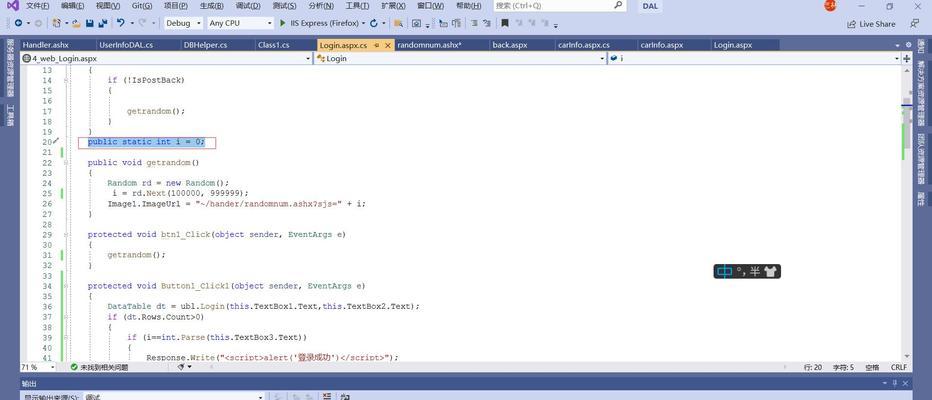
Task: Click the open file folder icon
Action: click(77, 23)
